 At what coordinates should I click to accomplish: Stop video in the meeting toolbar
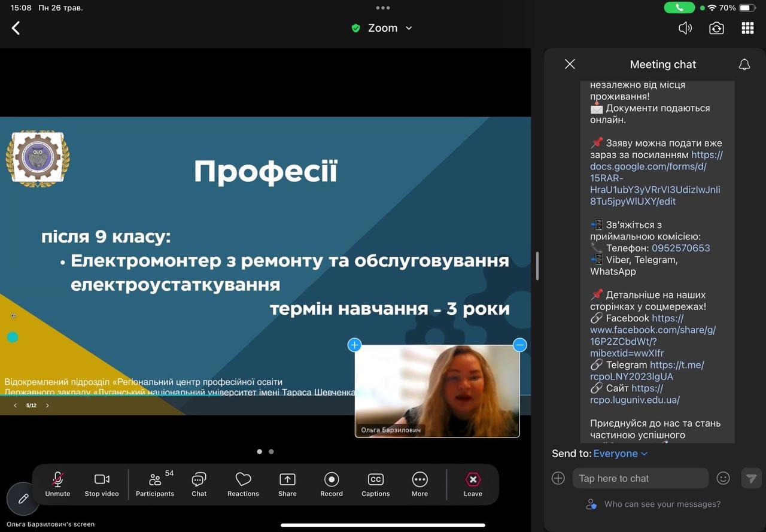(x=102, y=484)
